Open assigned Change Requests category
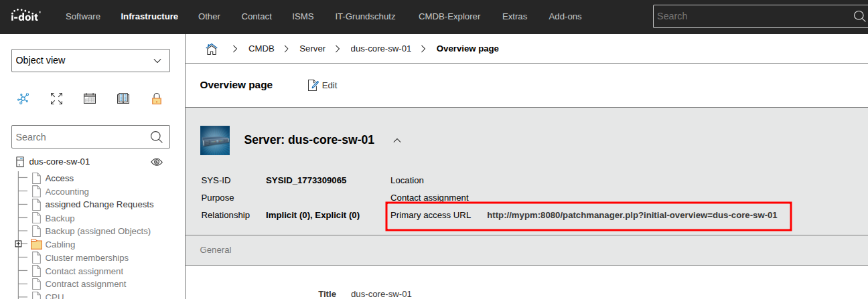 pyautogui.click(x=99, y=205)
